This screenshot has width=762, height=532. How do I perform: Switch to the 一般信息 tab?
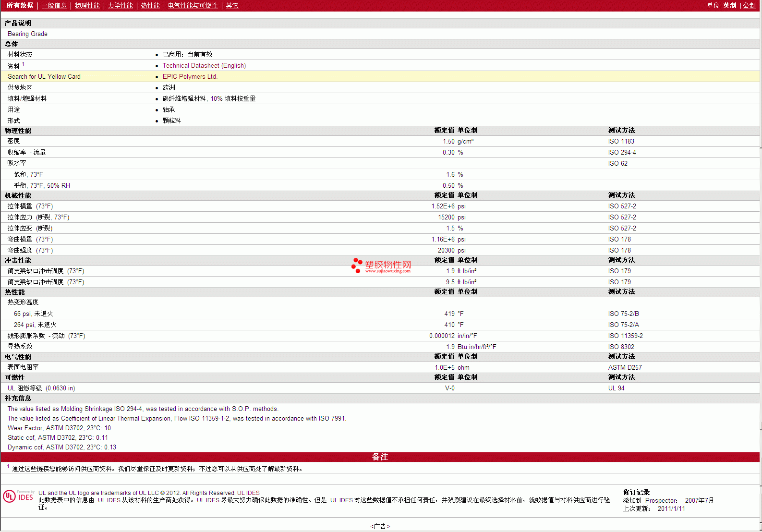54,6
